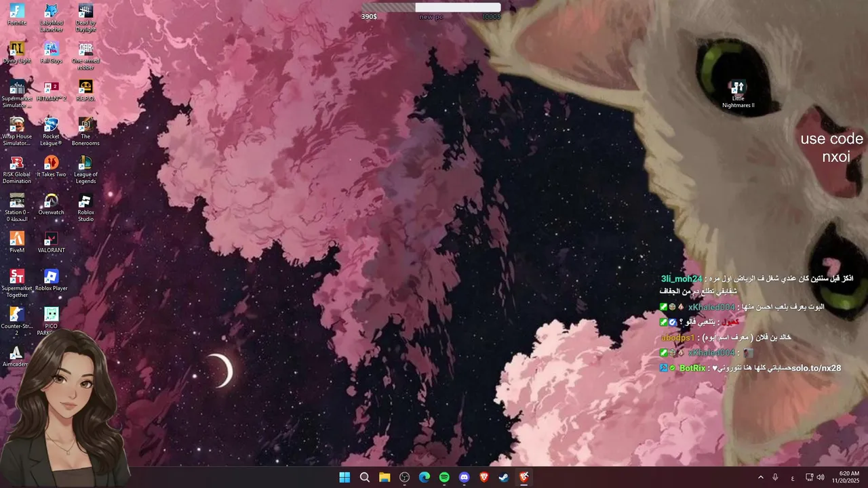Select the Little Nightmares II desktop icon
Viewport: 868px width, 488px height.
tap(738, 94)
